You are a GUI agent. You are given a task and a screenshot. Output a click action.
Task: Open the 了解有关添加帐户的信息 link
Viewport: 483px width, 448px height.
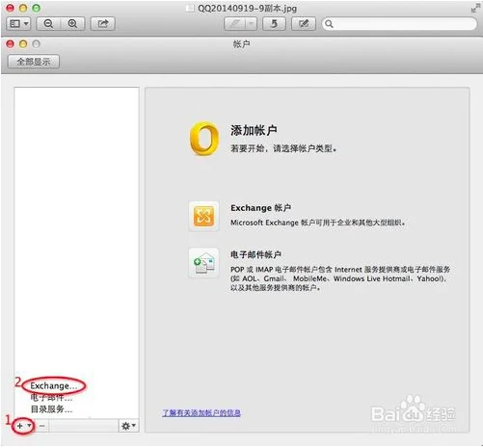[x=201, y=412]
